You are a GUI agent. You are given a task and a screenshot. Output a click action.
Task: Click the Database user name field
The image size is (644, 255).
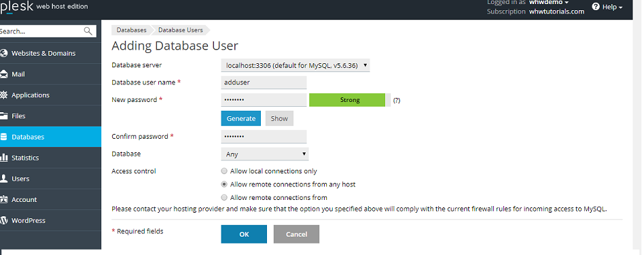coord(264,82)
